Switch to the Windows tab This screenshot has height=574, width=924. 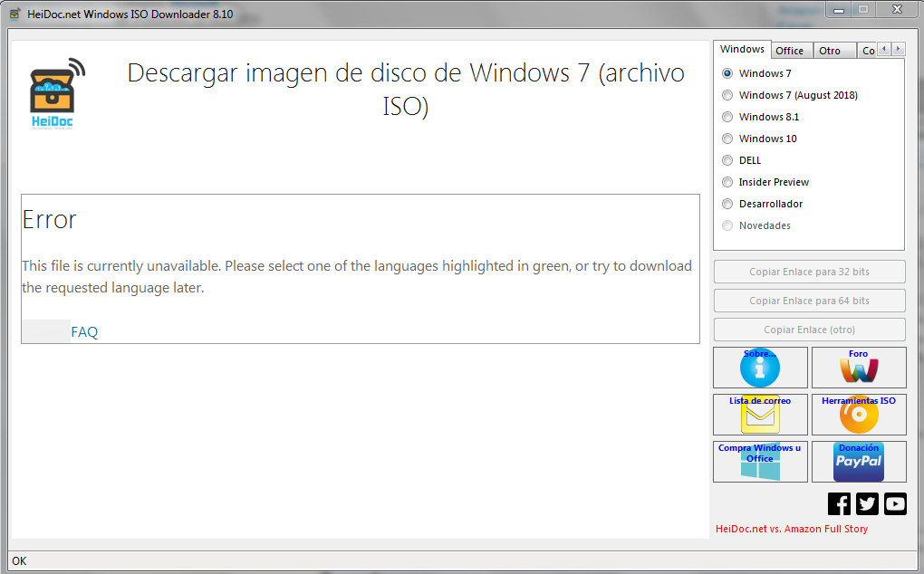742,50
